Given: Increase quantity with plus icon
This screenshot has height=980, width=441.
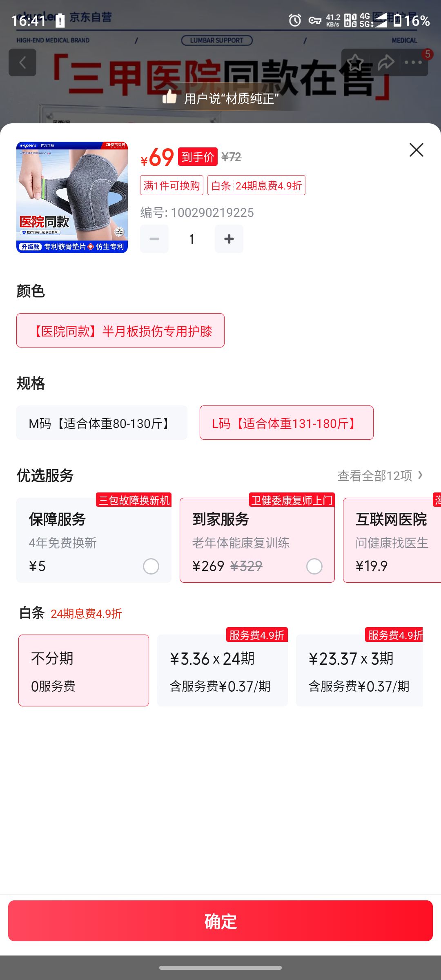Looking at the screenshot, I should [x=229, y=239].
